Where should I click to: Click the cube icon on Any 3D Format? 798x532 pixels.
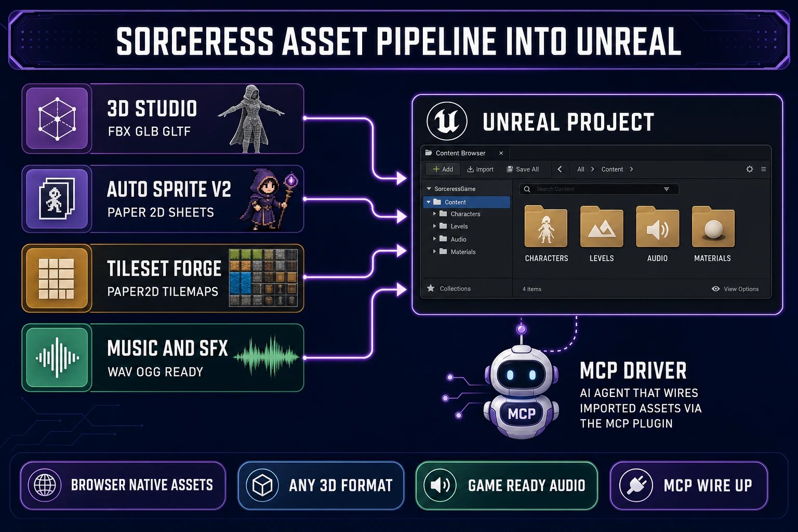262,485
